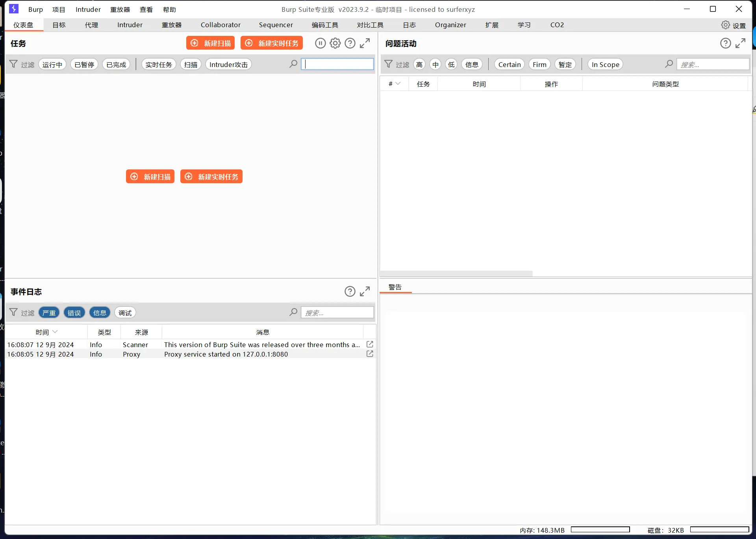Toggle 调试 event log filter
This screenshot has height=539, width=756.
(x=125, y=313)
